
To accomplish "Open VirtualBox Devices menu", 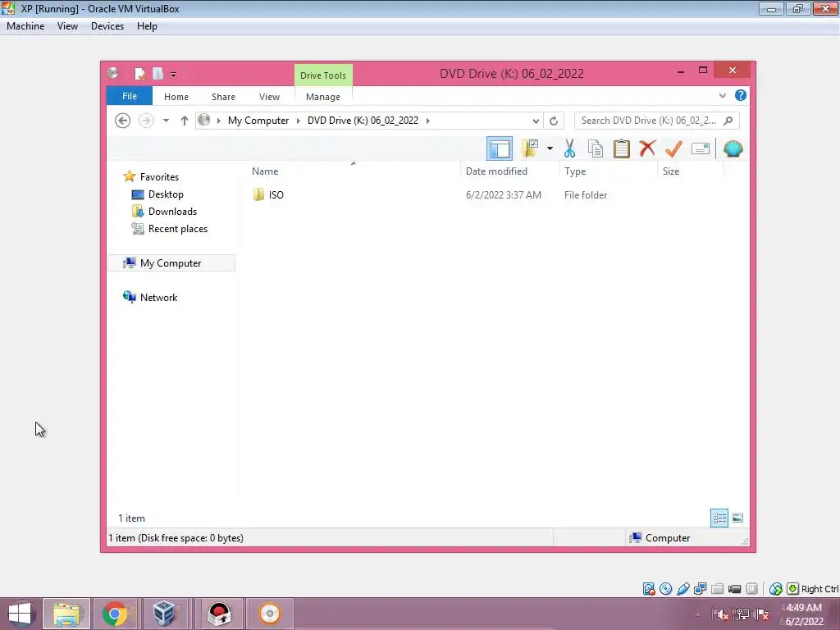I will tap(107, 26).
